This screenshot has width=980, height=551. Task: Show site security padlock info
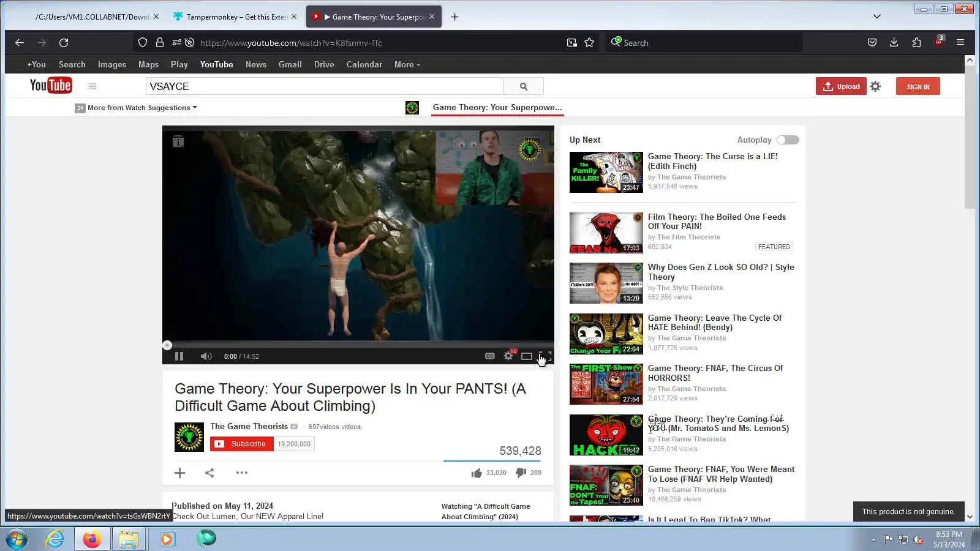tap(160, 43)
